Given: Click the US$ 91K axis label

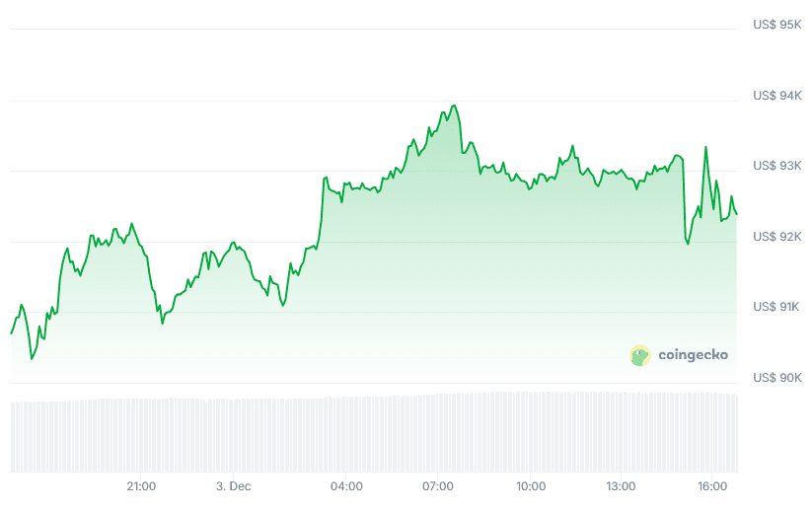Looking at the screenshot, I should point(776,307).
